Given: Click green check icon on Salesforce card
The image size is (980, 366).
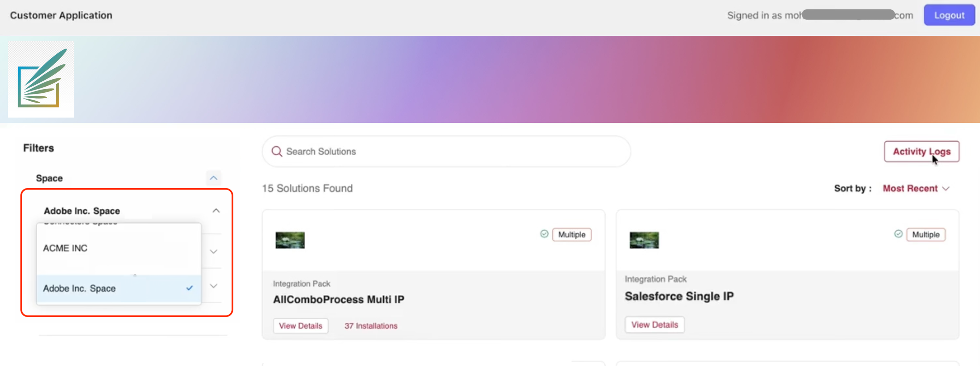Looking at the screenshot, I should pos(898,234).
